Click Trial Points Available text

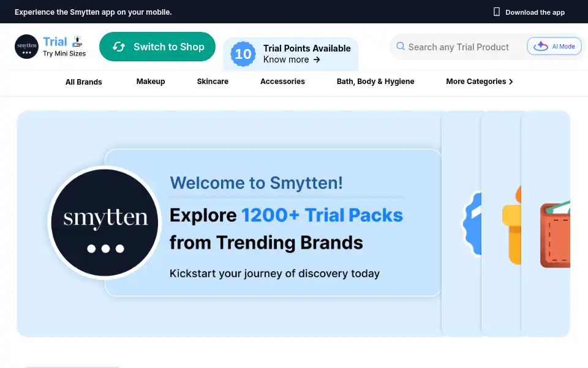[x=307, y=48]
